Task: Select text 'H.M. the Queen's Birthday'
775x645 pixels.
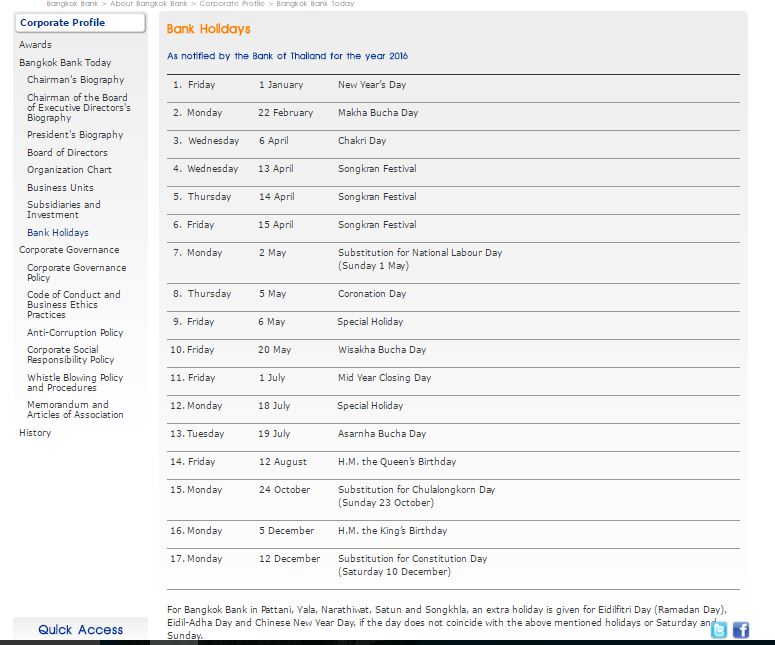Action: click(397, 462)
